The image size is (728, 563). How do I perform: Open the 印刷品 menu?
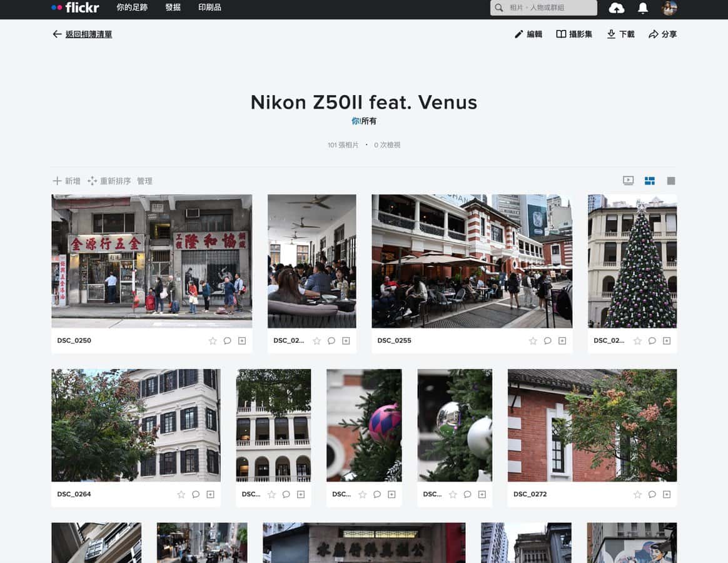pos(210,8)
